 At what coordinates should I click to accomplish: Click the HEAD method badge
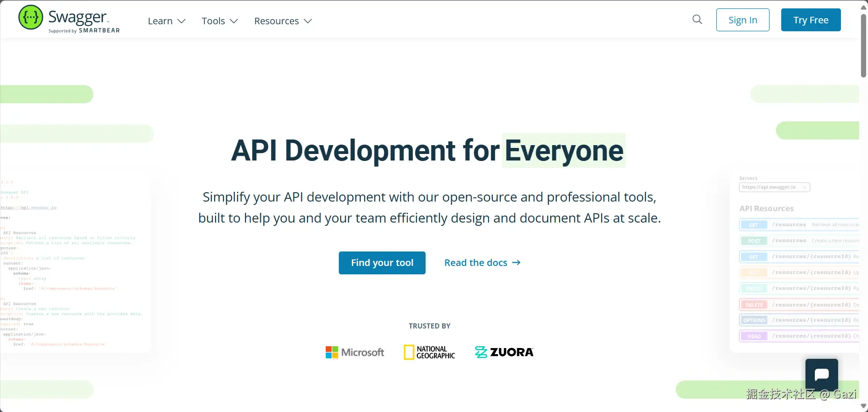pyautogui.click(x=754, y=336)
